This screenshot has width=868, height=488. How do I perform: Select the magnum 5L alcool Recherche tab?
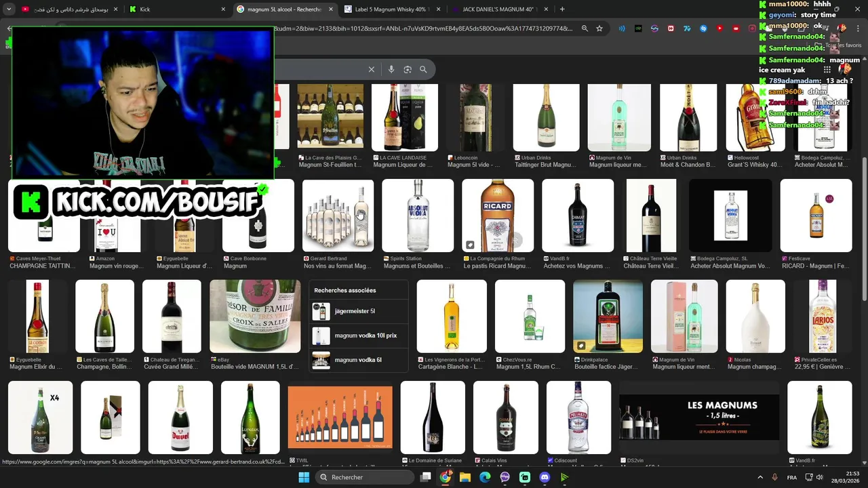click(285, 9)
